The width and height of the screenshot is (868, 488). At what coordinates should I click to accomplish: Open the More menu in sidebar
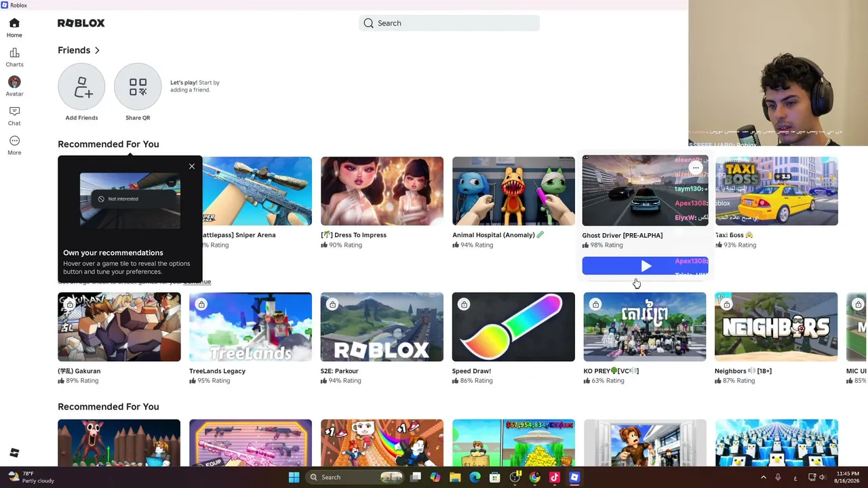14,145
